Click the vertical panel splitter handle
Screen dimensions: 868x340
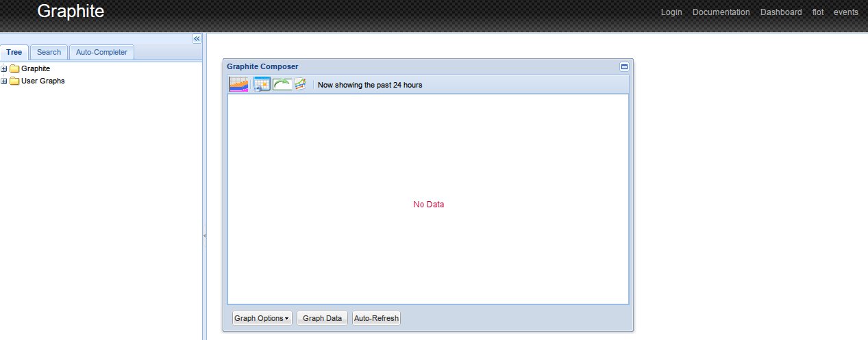pos(204,235)
